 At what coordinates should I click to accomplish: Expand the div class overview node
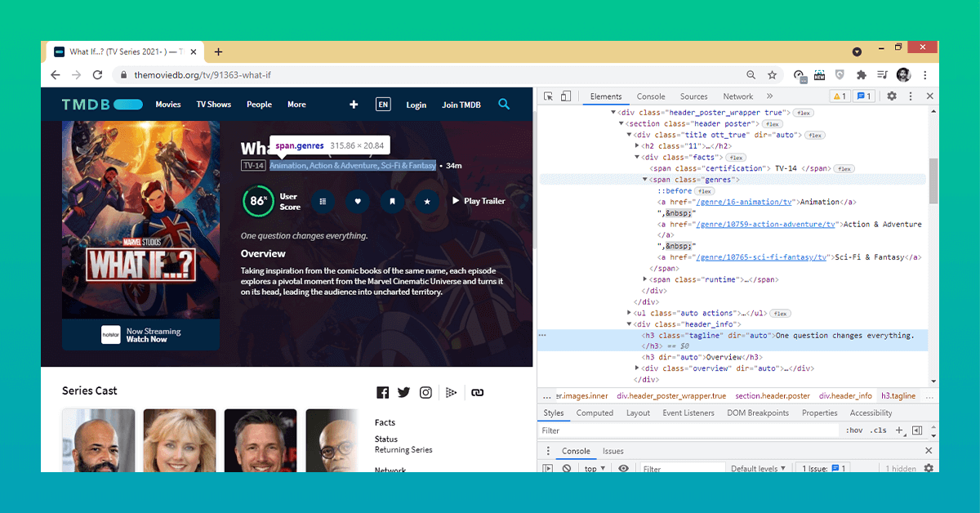click(637, 368)
